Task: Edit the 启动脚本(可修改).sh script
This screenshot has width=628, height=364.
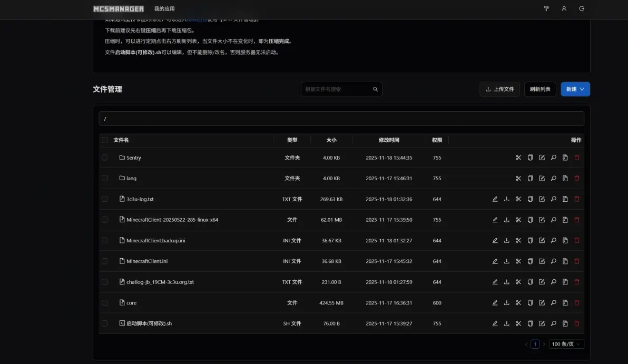Action: coord(495,323)
